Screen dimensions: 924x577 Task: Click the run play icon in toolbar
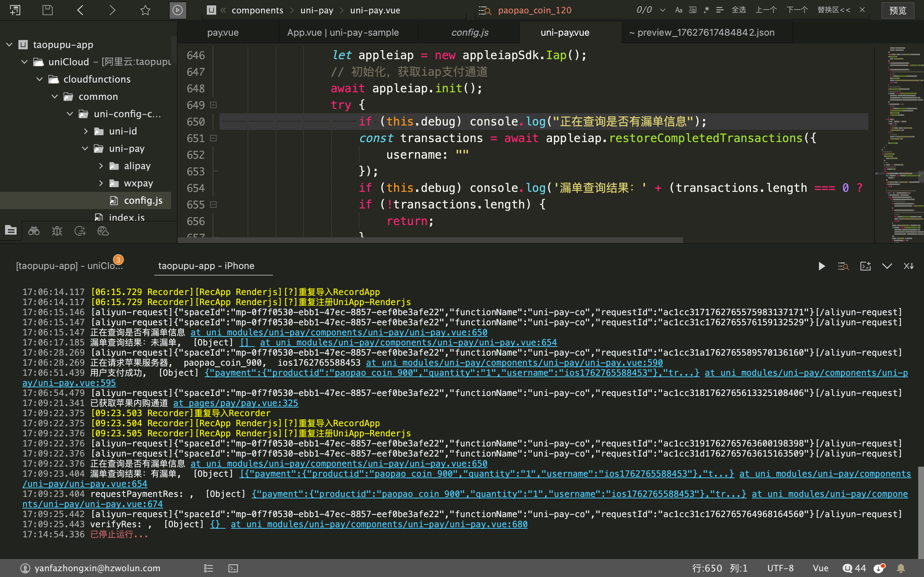(x=178, y=10)
